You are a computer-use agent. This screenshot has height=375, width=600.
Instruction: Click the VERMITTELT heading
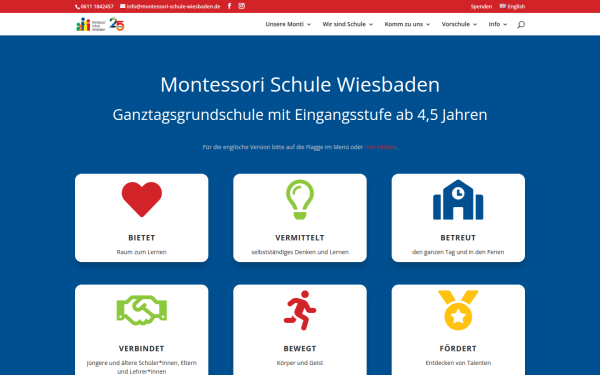point(300,238)
